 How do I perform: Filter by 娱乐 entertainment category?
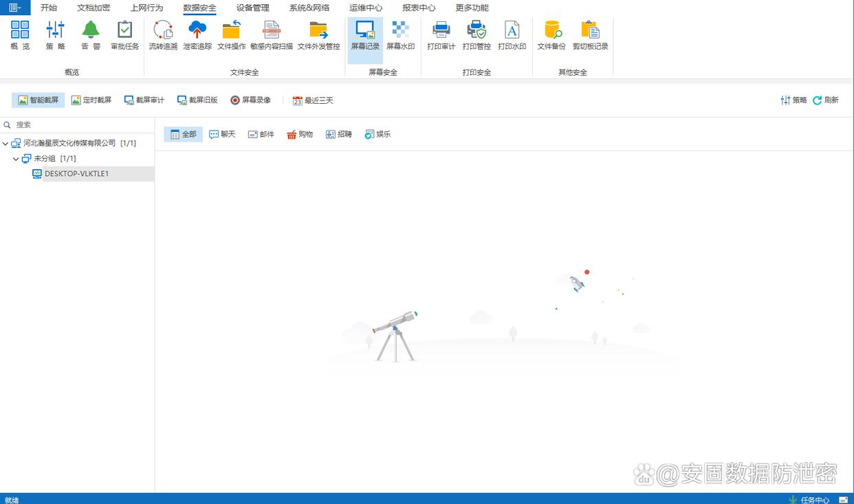[x=377, y=134]
